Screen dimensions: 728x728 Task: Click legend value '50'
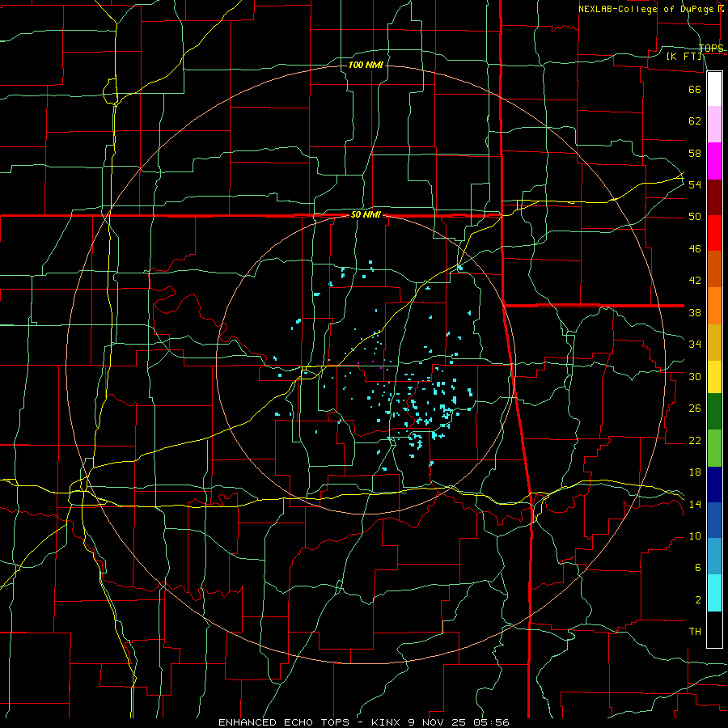tap(695, 217)
